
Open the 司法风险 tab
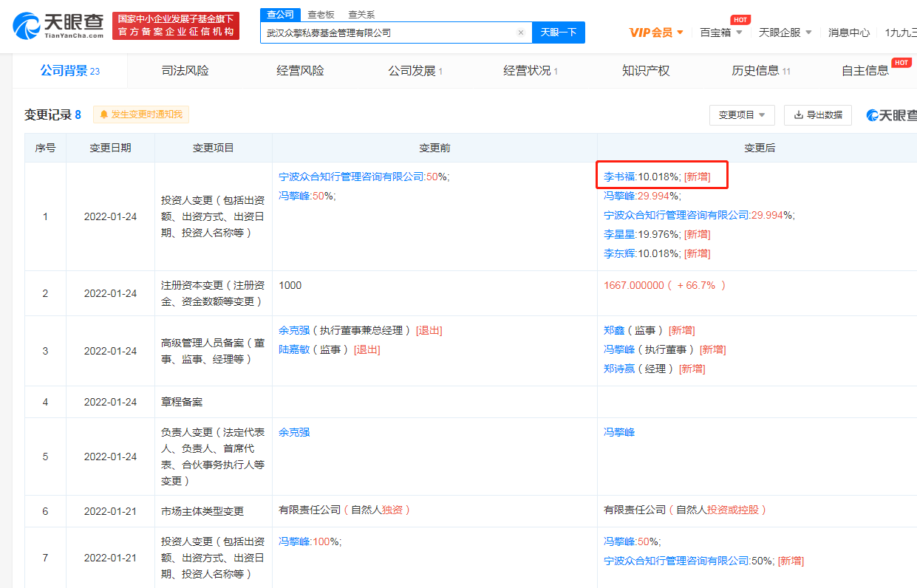[185, 71]
